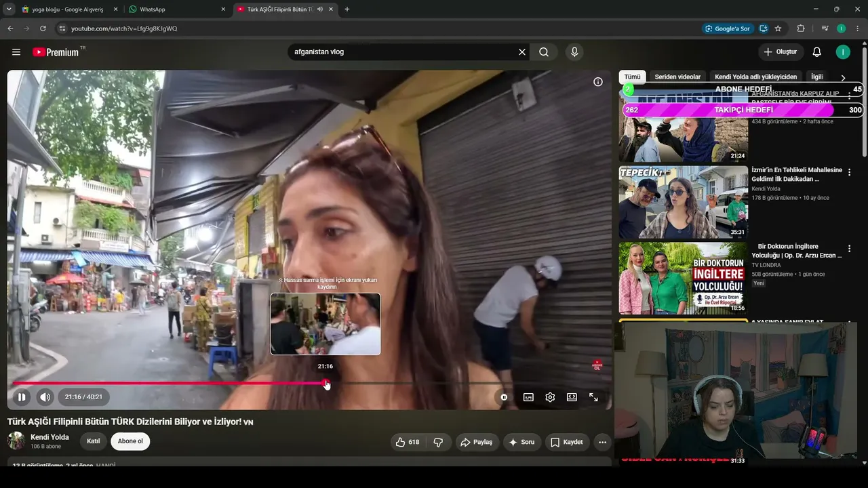The height and width of the screenshot is (488, 868).
Task: Open more actions menu under video
Action: [x=602, y=442]
